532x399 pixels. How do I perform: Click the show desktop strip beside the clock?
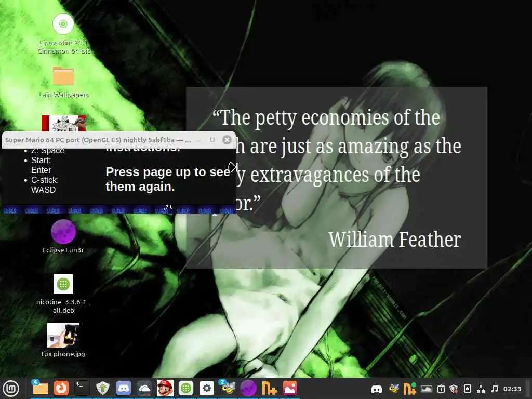528,389
